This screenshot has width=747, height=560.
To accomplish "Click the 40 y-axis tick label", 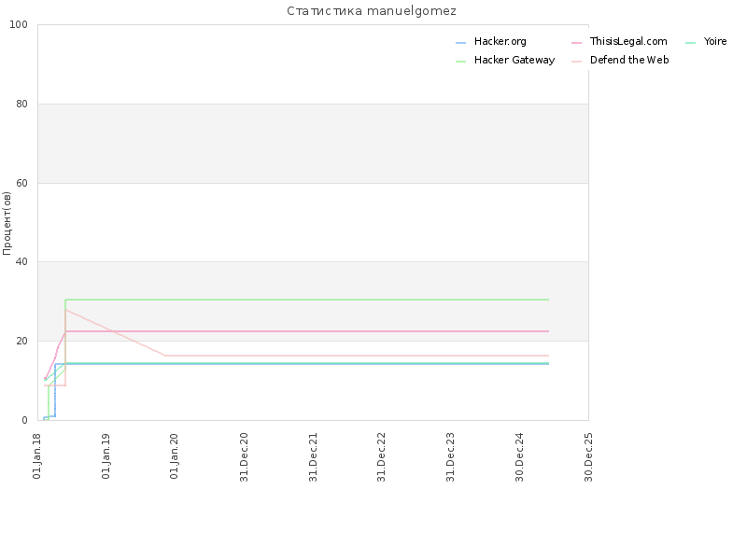I will pos(21,262).
